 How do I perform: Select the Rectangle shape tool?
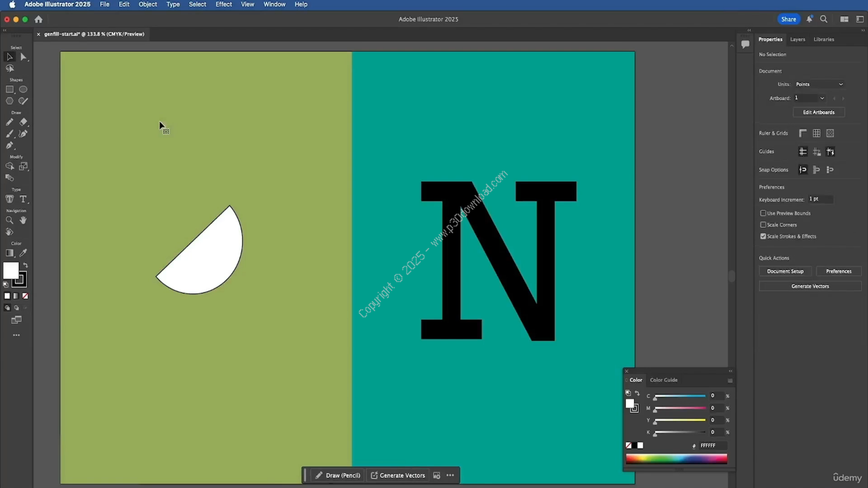(x=9, y=89)
